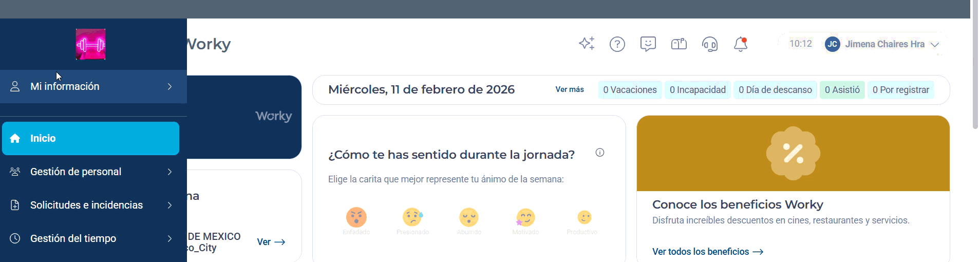Click the 0 Incapacidad tag
Image resolution: width=980 pixels, height=262 pixels.
click(x=698, y=90)
